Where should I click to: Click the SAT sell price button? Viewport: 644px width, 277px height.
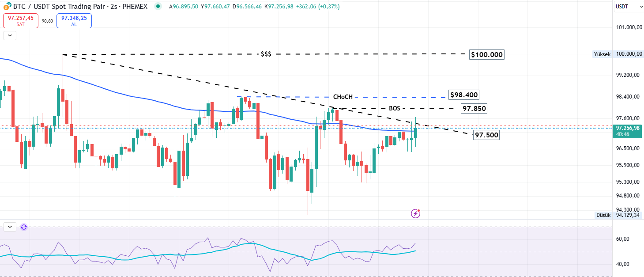coord(20,21)
